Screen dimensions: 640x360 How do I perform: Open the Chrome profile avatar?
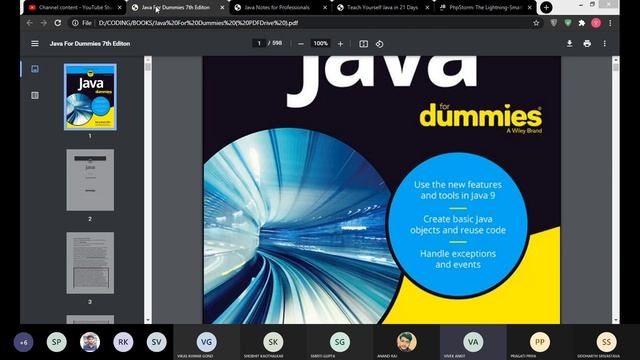pyautogui.click(x=596, y=23)
